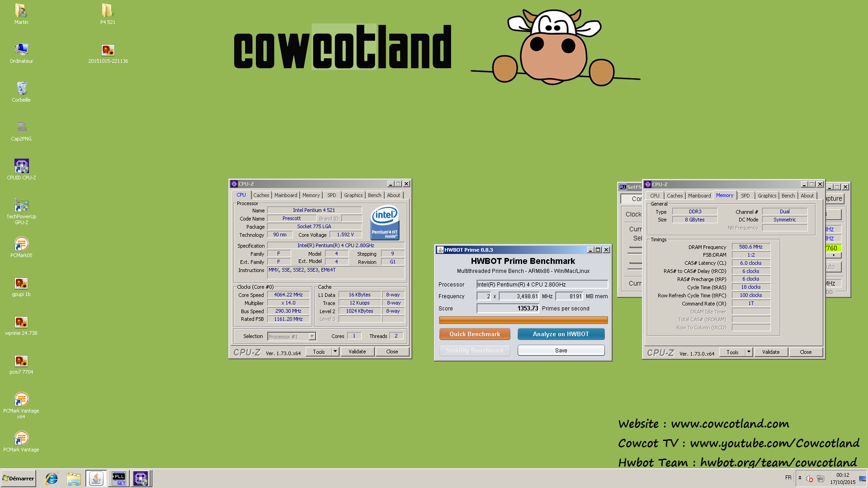The height and width of the screenshot is (488, 868).
Task: Open Internet Explorer from taskbar
Action: coord(52,479)
